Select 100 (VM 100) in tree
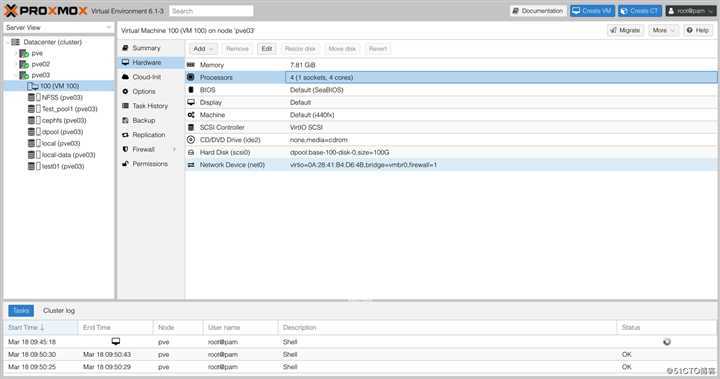The height and width of the screenshot is (379, 720). pos(59,86)
